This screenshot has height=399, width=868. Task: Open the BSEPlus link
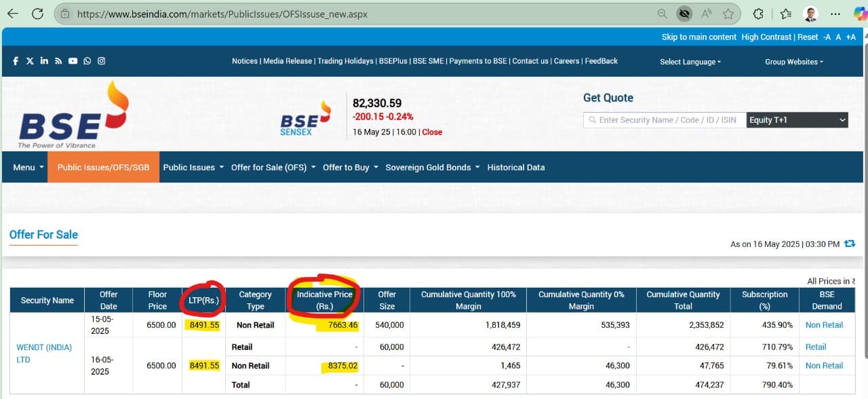[393, 61]
